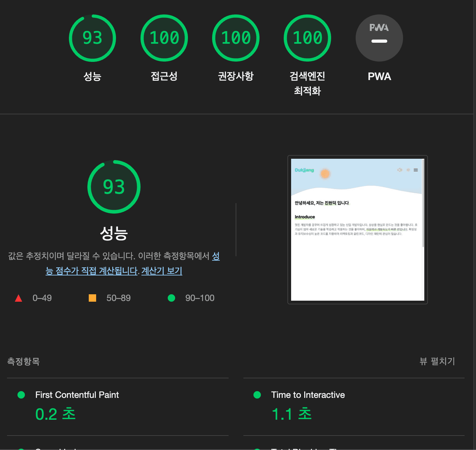This screenshot has height=450, width=476.
Task: Open the 성능 점수가 직접 계산됩니다 link
Action: [91, 271]
